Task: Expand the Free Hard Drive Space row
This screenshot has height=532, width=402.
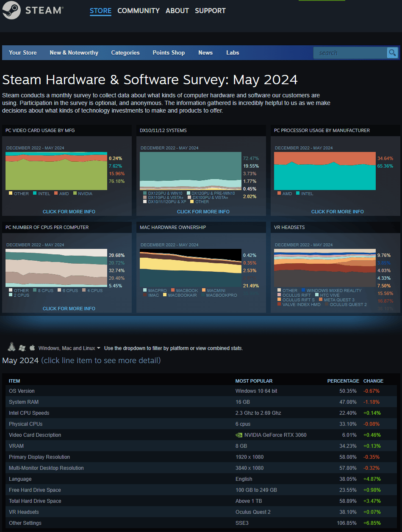Action: (x=201, y=490)
